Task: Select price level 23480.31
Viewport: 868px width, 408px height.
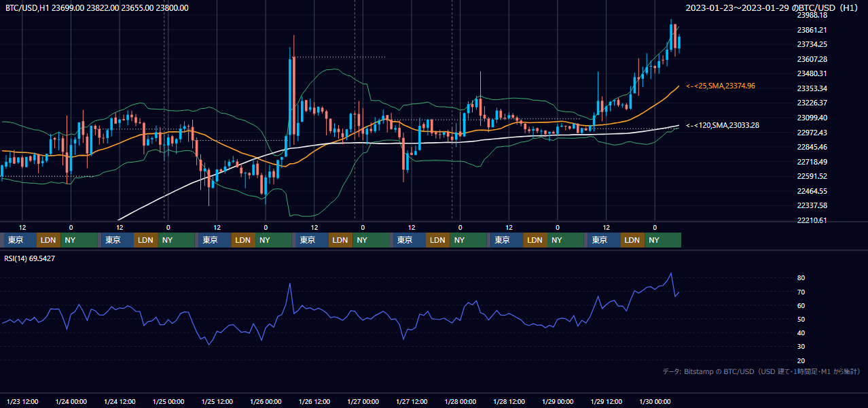Action: tap(812, 73)
